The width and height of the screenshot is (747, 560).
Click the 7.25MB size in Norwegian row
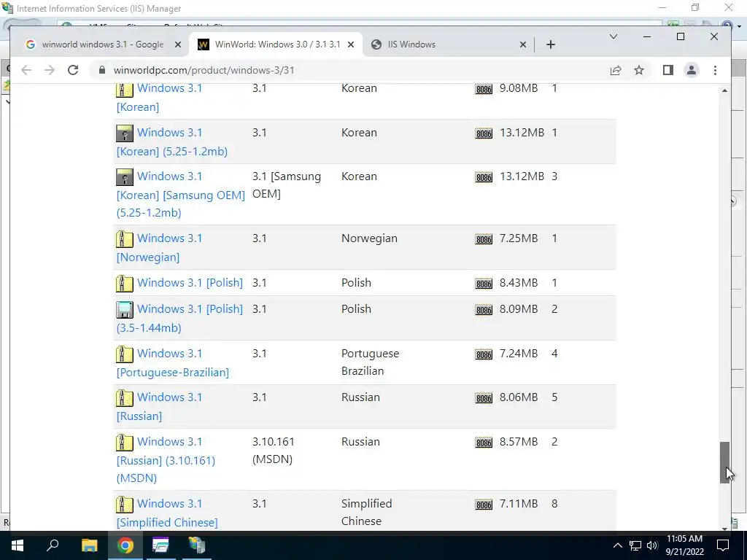coord(519,238)
